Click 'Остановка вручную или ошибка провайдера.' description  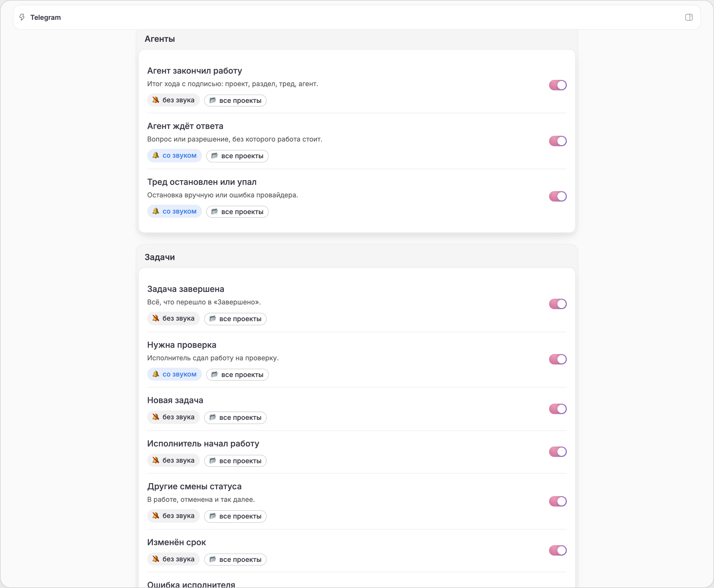[223, 195]
